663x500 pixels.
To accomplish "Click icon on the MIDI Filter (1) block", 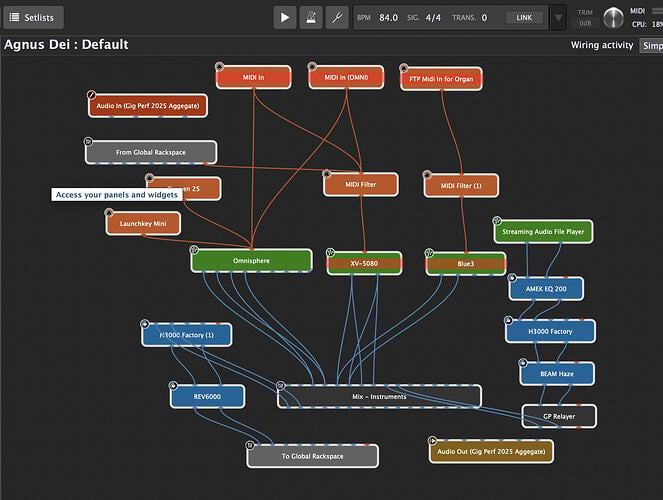I will pos(427,175).
